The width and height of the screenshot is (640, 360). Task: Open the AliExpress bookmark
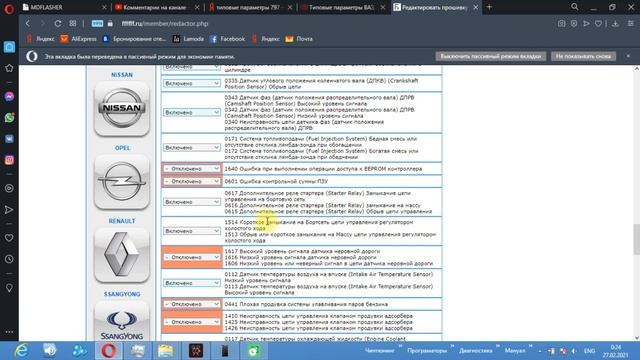click(79, 39)
